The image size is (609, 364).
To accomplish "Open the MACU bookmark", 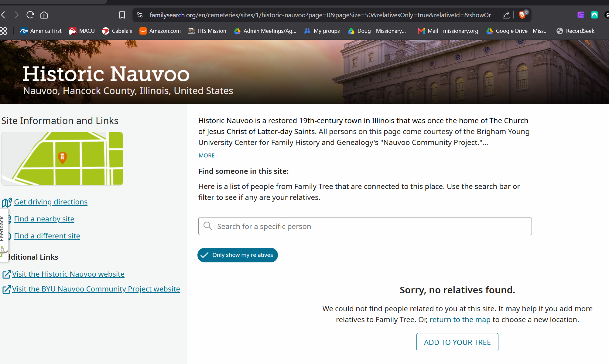I will [x=82, y=31].
